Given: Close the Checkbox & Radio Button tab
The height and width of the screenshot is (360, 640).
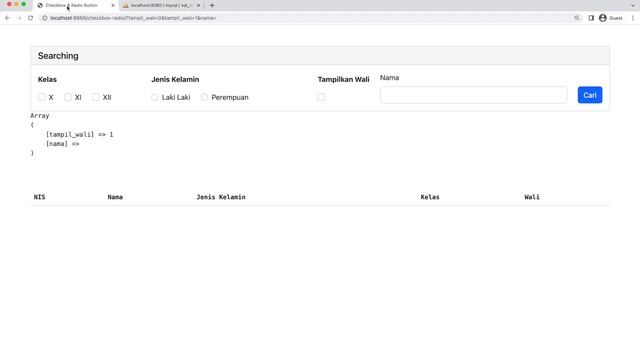Looking at the screenshot, I should [x=113, y=5].
